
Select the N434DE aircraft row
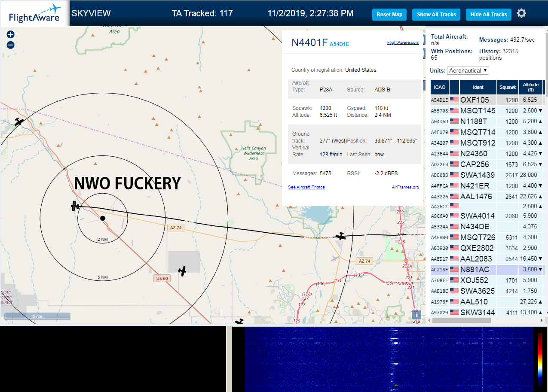click(x=487, y=227)
